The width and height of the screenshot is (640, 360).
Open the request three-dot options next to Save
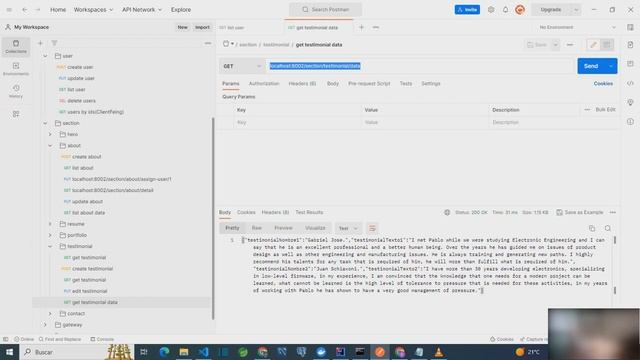[x=569, y=44]
